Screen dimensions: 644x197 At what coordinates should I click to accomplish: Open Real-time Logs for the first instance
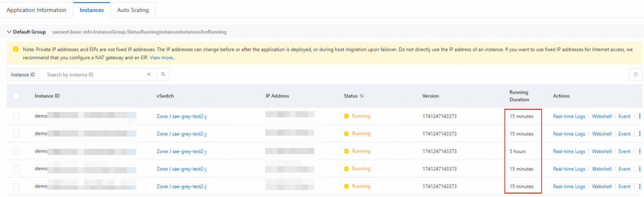click(x=569, y=116)
